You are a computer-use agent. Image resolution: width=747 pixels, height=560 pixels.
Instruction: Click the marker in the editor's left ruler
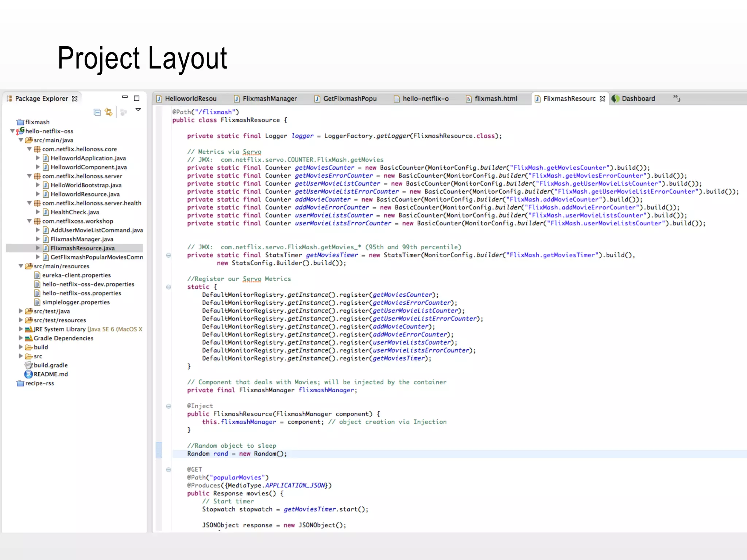[x=159, y=450]
